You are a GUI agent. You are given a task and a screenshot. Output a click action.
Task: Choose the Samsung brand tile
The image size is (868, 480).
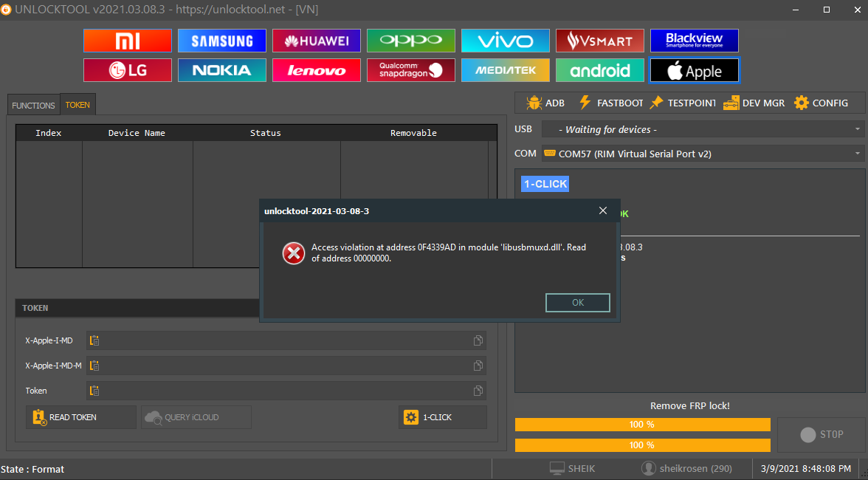[x=222, y=41]
